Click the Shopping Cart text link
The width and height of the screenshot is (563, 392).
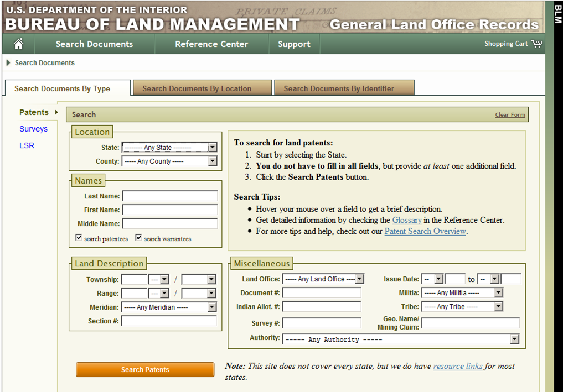507,43
